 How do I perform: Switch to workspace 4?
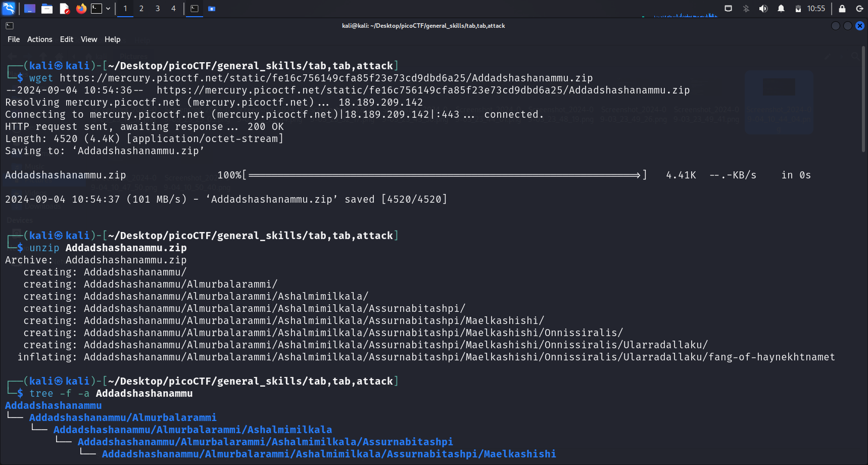(x=173, y=9)
